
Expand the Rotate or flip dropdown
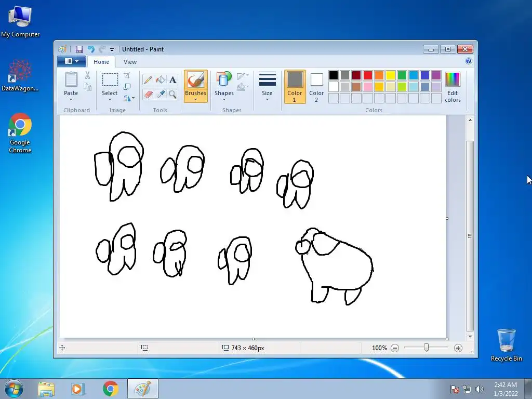point(129,98)
